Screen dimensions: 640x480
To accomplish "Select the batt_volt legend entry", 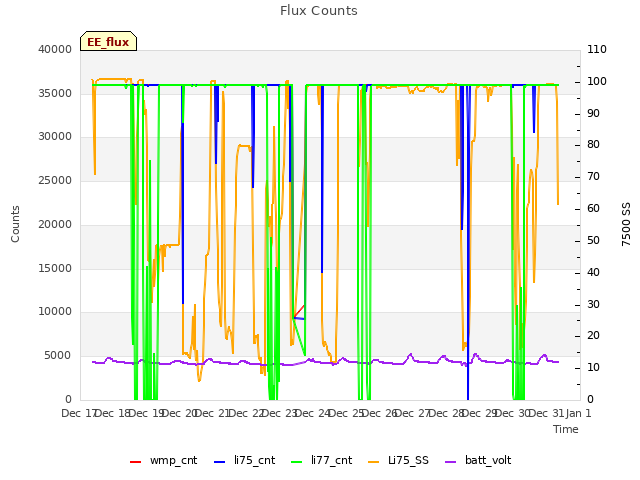I will [478, 460].
